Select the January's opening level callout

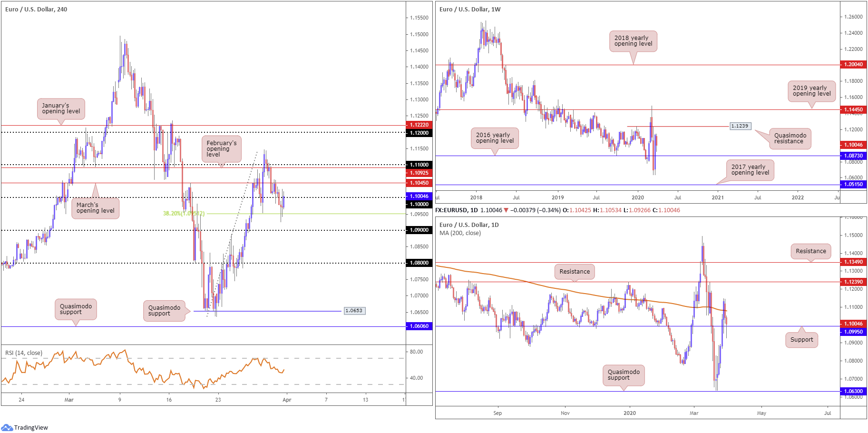tap(61, 109)
